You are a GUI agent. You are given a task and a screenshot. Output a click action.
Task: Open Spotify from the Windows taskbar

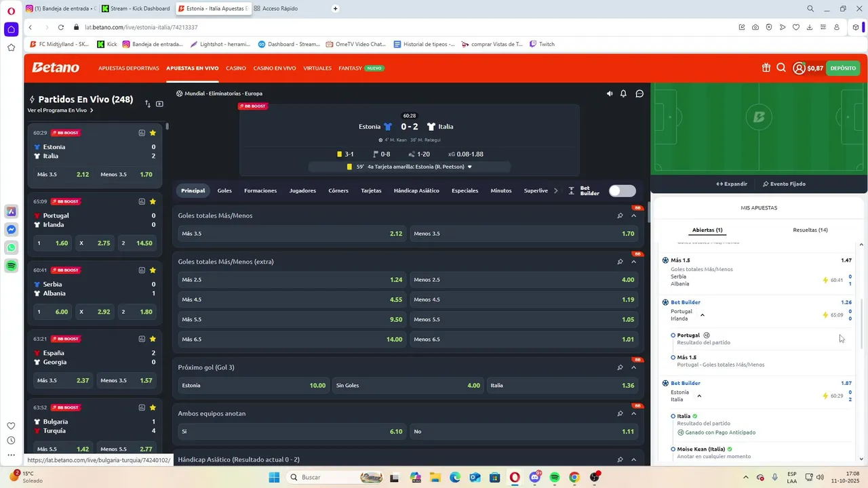point(555,477)
